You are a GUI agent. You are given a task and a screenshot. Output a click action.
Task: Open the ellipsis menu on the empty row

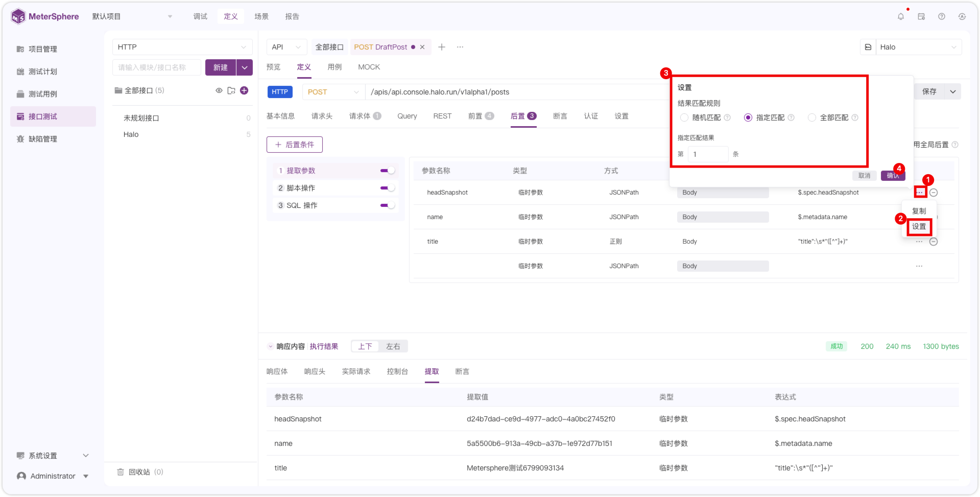[x=919, y=266]
